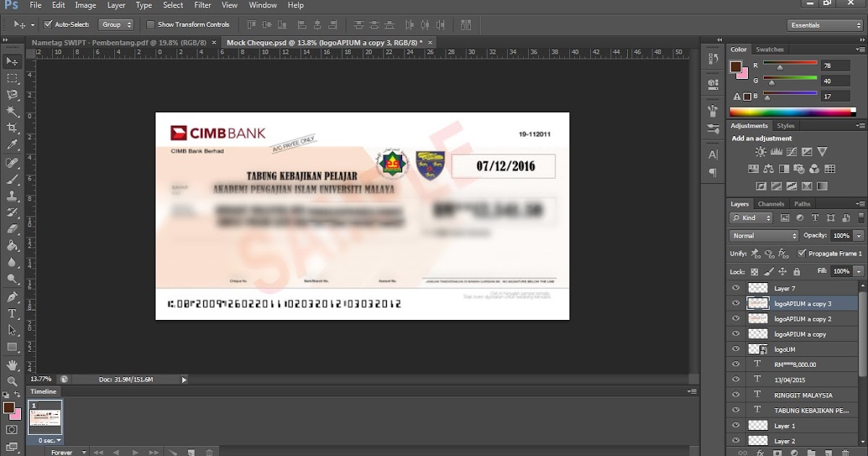
Task: Add a Curves adjustment from Adjustments panel
Action: coord(792,153)
